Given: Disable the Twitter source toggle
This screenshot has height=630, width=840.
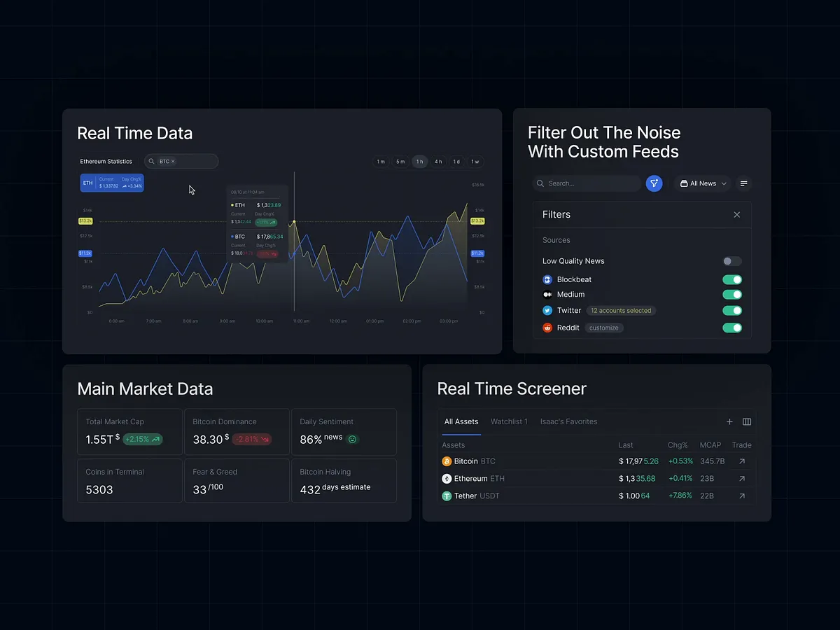Looking at the screenshot, I should (732, 310).
